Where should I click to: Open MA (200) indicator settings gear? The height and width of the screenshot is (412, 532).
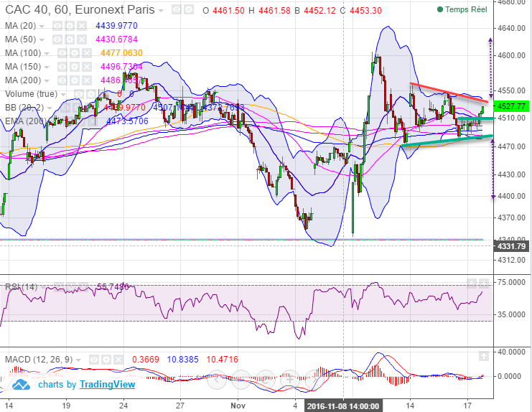(x=75, y=80)
